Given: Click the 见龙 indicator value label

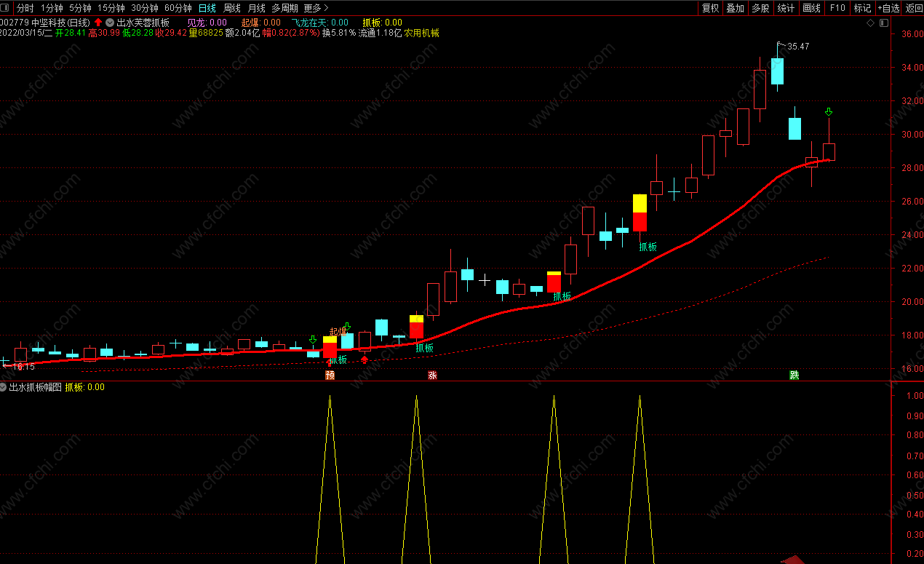Looking at the screenshot, I should click(207, 23).
